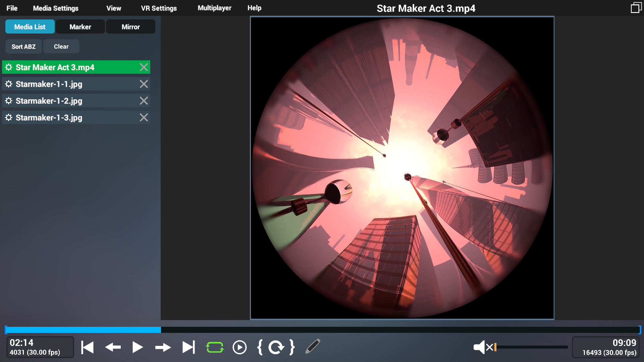Clear the media list with the Clear button
This screenshot has width=644, height=362.
pyautogui.click(x=61, y=46)
